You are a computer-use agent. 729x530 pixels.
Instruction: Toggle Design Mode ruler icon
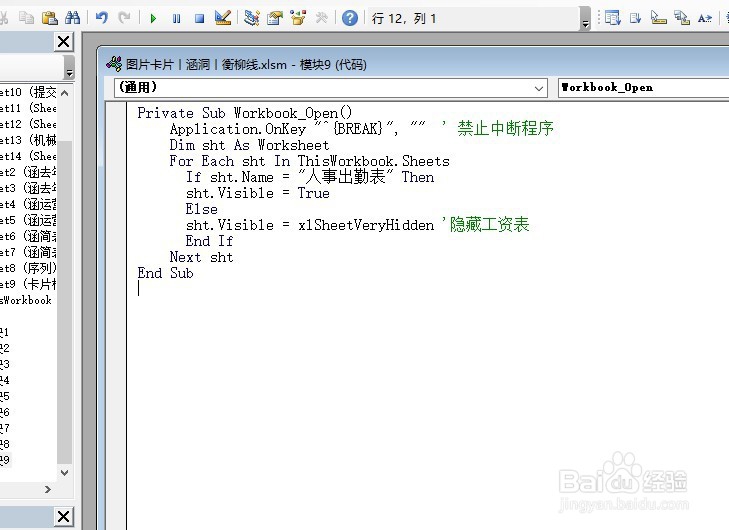point(223,18)
